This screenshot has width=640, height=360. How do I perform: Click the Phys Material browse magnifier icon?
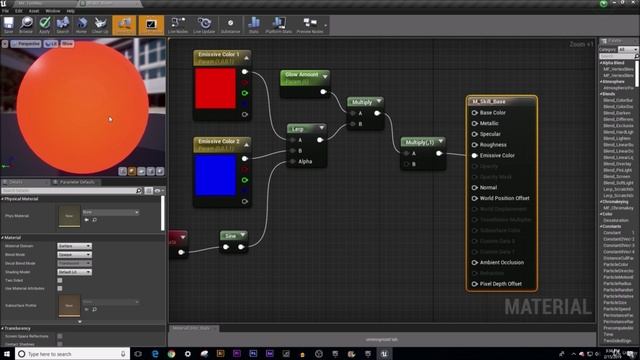95,220
